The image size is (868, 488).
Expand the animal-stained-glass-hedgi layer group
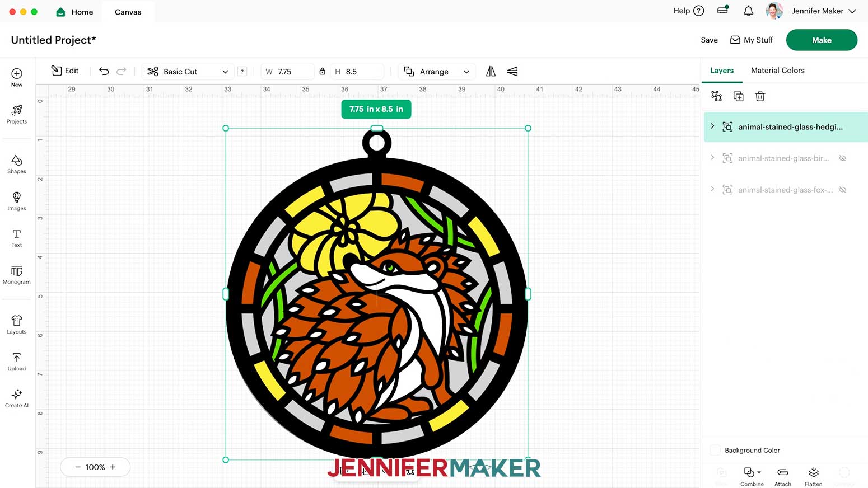coord(712,126)
